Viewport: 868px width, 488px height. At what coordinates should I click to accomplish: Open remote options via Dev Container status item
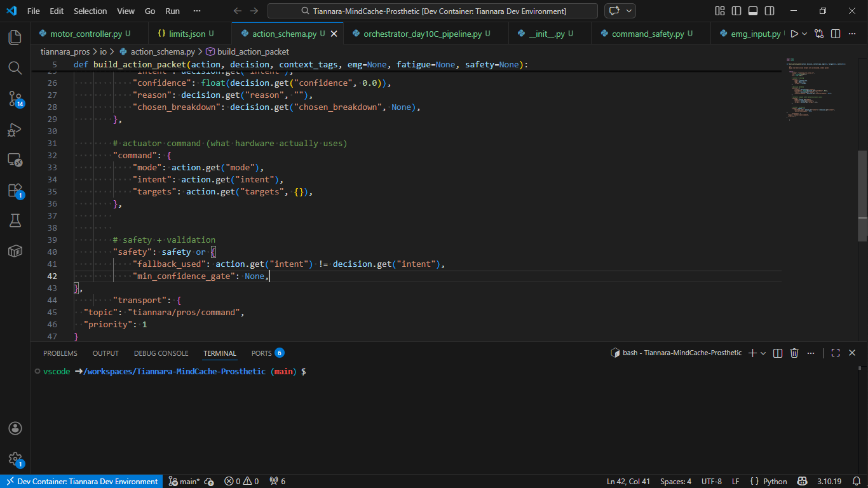tap(81, 481)
